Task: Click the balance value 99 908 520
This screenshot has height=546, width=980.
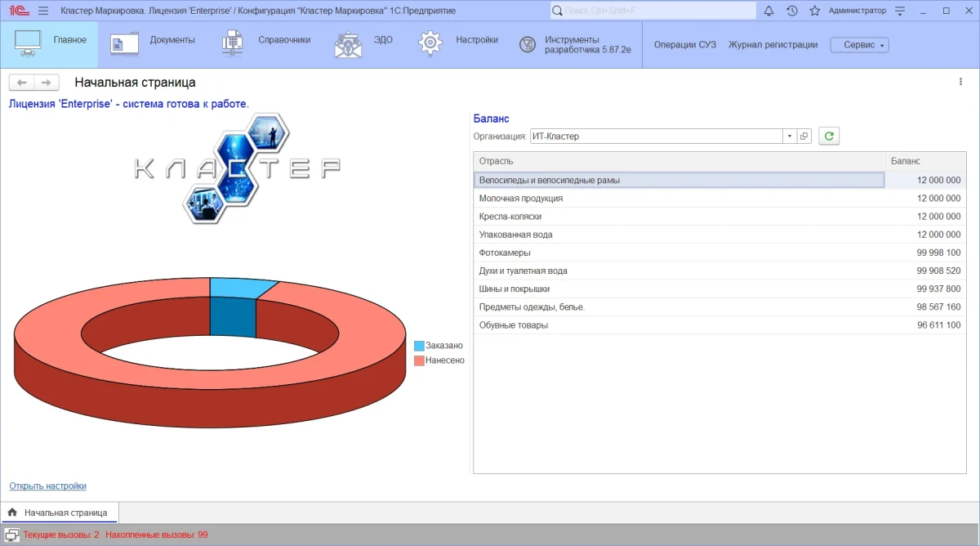Action: click(x=938, y=271)
